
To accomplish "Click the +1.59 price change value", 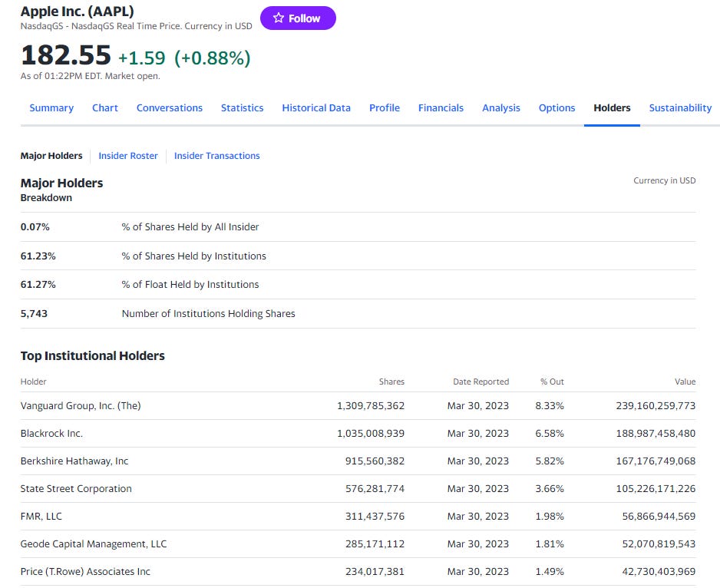I will (x=141, y=58).
